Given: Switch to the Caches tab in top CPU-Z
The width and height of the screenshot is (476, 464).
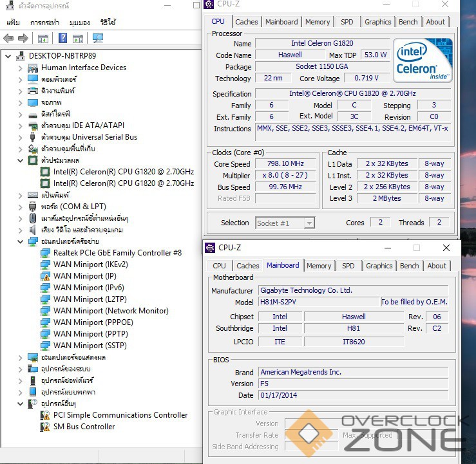Looking at the screenshot, I should tap(246, 22).
